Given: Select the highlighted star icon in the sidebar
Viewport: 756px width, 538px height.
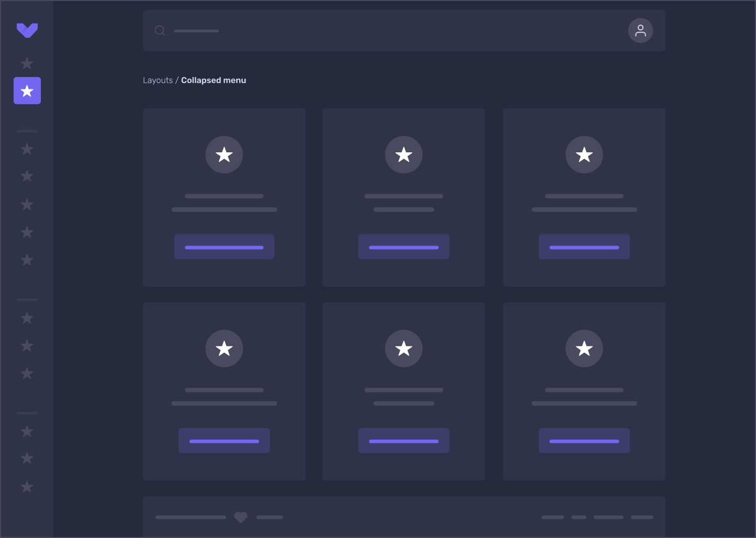Looking at the screenshot, I should click(x=27, y=91).
